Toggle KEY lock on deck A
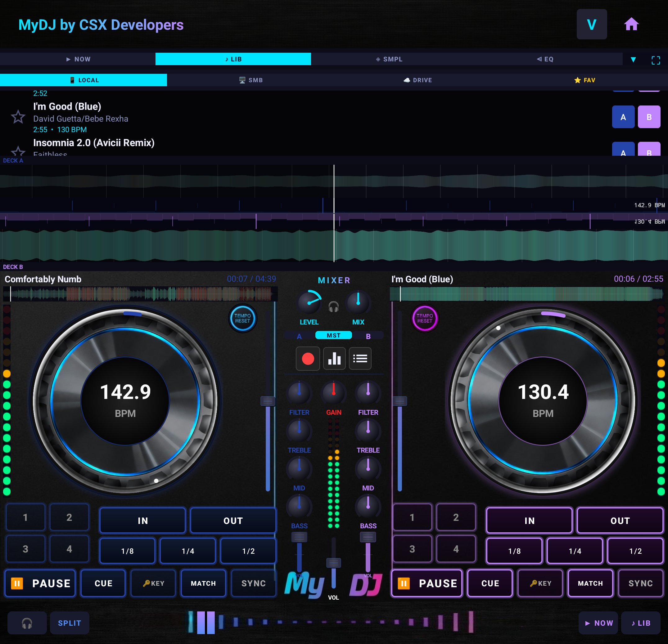This screenshot has width=668, height=644. click(153, 583)
